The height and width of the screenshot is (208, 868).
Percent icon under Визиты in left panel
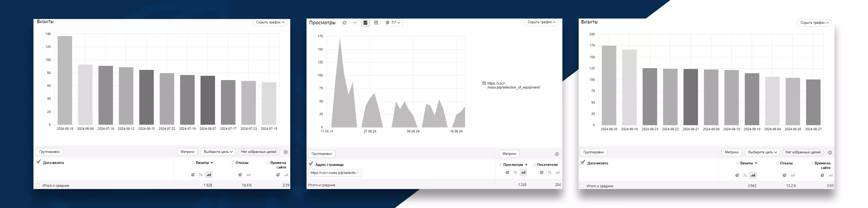[x=201, y=175]
